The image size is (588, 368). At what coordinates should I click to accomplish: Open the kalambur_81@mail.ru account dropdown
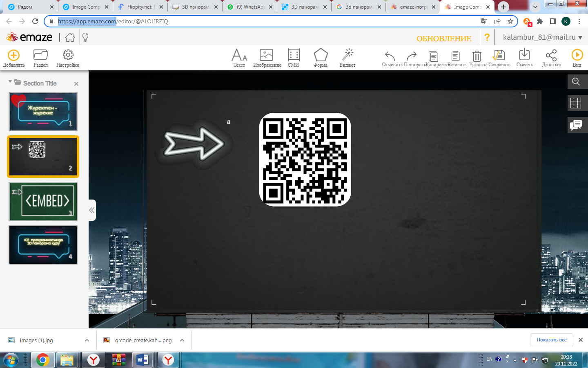point(542,37)
